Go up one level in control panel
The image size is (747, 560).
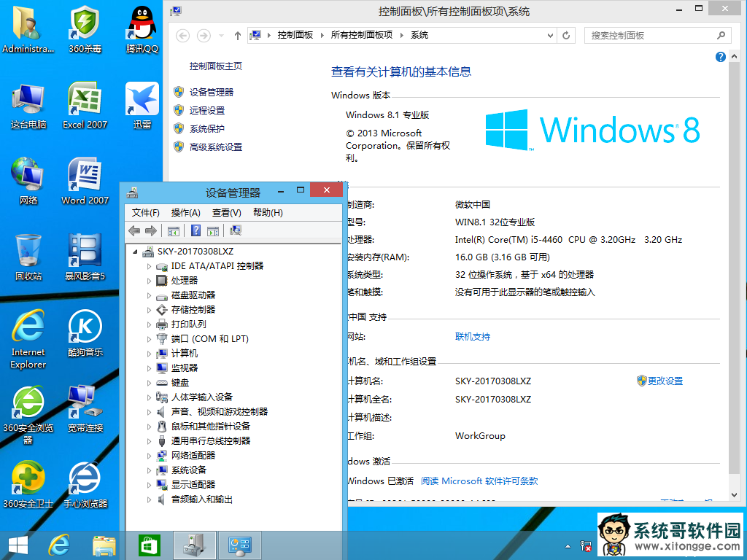click(x=237, y=35)
